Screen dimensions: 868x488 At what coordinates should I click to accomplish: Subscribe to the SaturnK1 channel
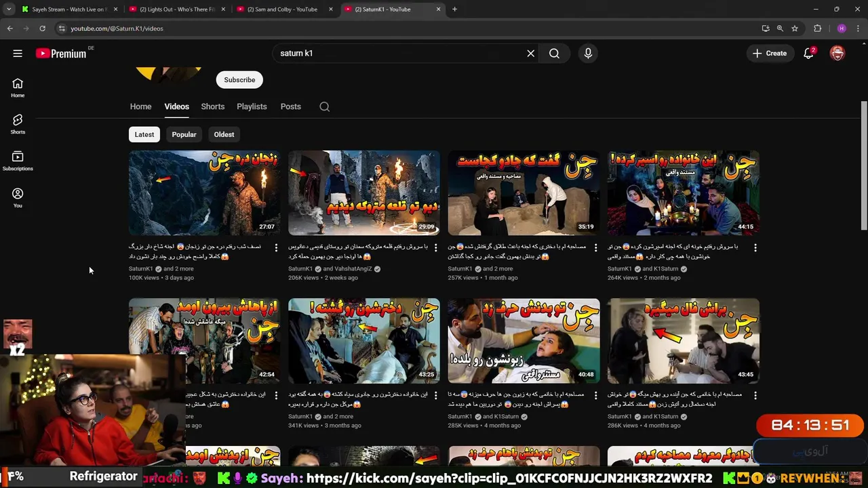tap(239, 80)
